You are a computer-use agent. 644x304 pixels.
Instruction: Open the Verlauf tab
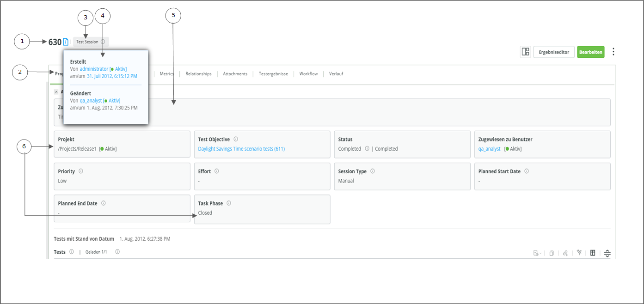pyautogui.click(x=336, y=74)
